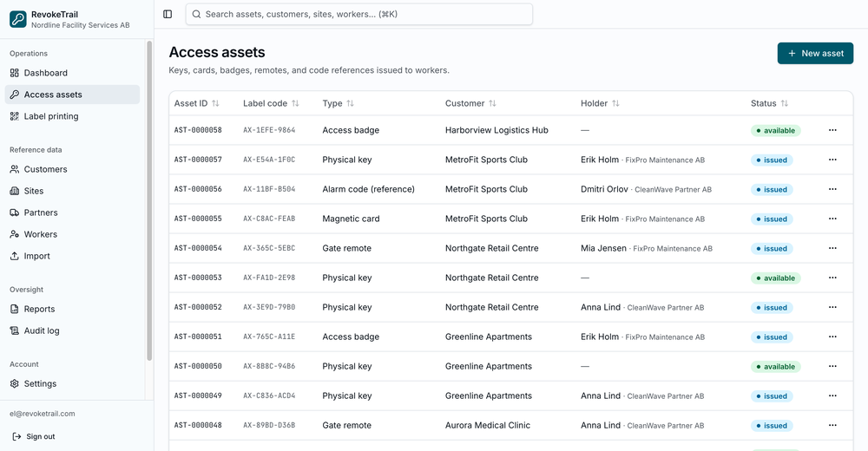Click the Sites building icon
Image resolution: width=868 pixels, height=451 pixels.
(15, 191)
